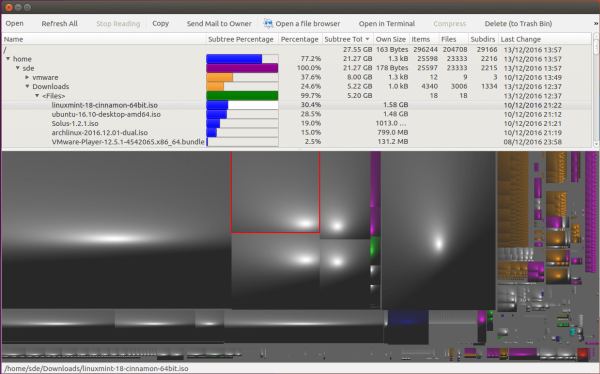This screenshot has height=374, width=600.
Task: Click the toolbar overflow chevron
Action: tap(596, 24)
